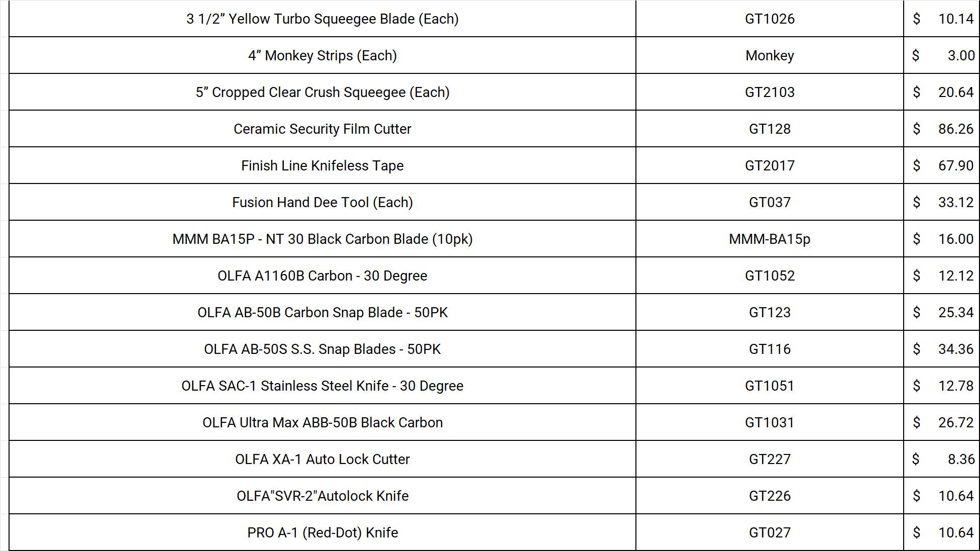Select the Ceramic Security Film Cutter cell
Image resolution: width=980 pixels, height=551 pixels.
(322, 129)
